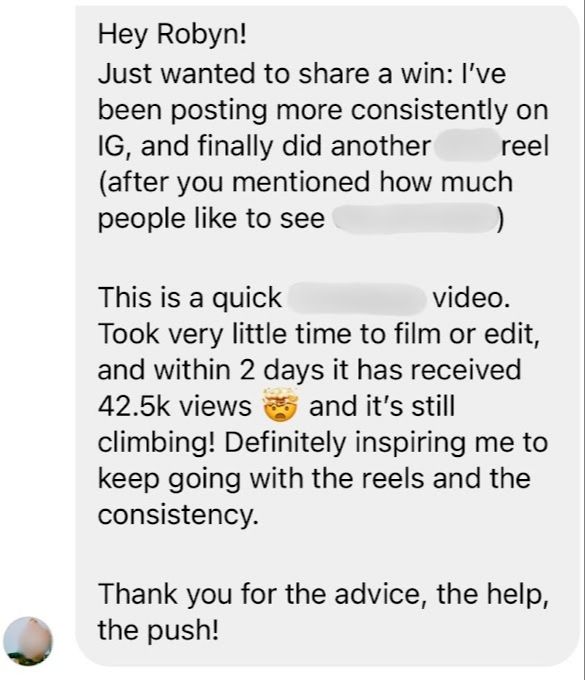Open the sender's blurred profile avatar
The height and width of the screenshot is (680, 585).
pyautogui.click(x=28, y=641)
